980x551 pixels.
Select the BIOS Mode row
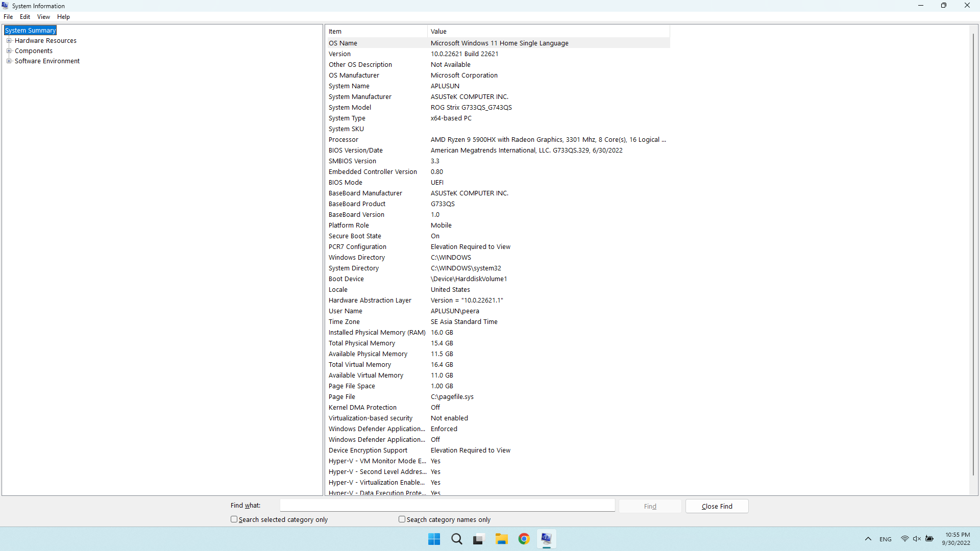click(x=498, y=183)
